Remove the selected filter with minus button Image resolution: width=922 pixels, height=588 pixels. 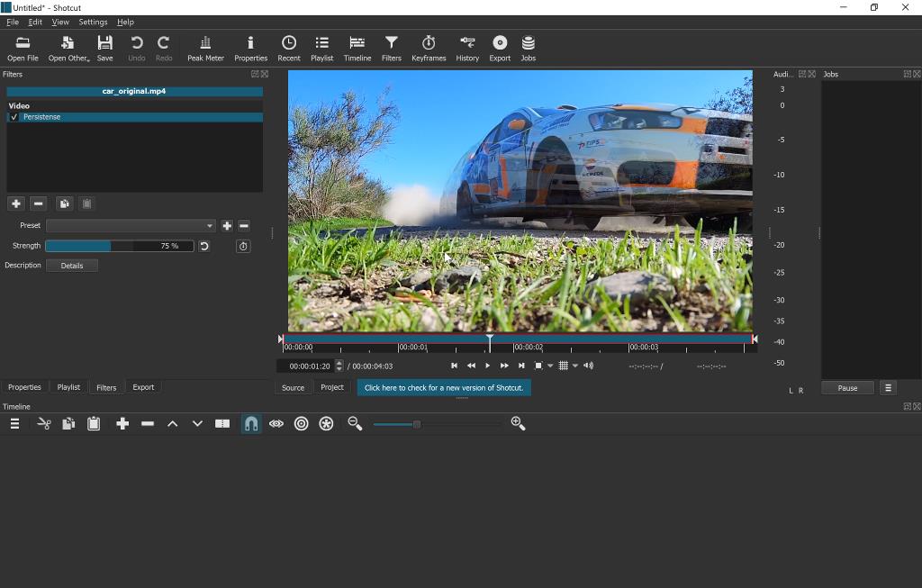pos(38,204)
